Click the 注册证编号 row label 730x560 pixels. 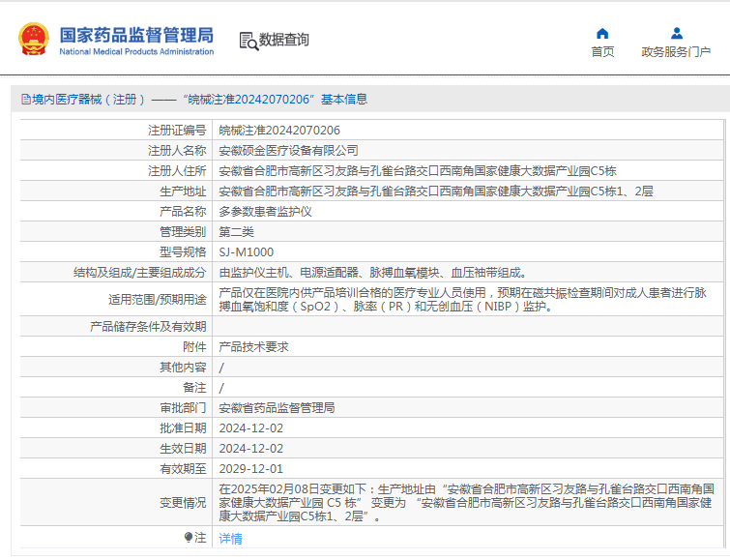point(177,131)
